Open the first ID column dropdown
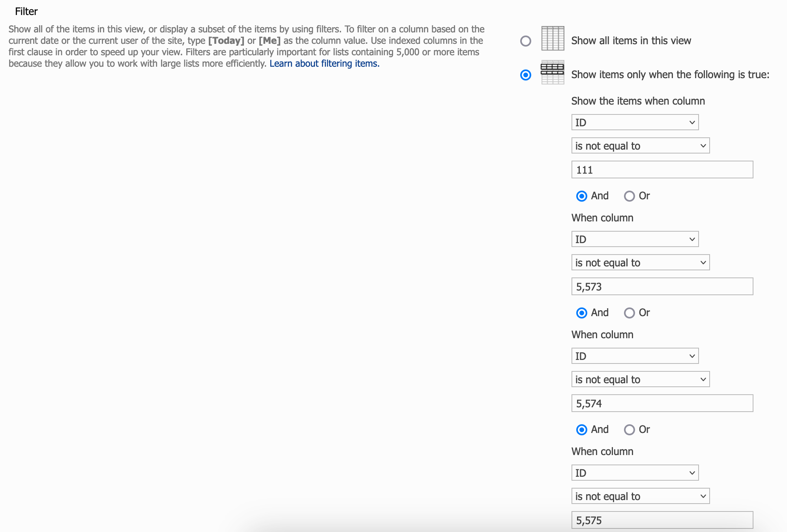This screenshot has width=787, height=532. click(634, 122)
